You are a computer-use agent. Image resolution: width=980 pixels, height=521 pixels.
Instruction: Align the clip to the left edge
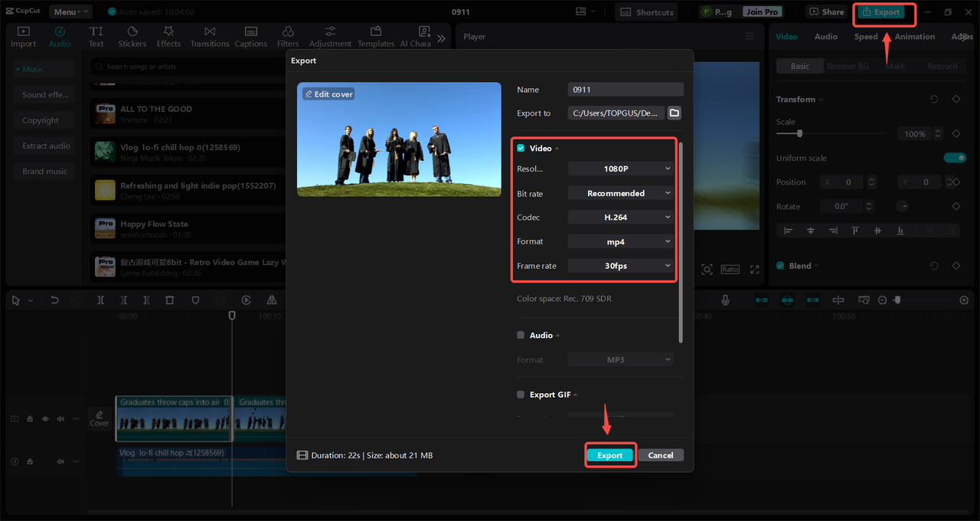coord(786,230)
